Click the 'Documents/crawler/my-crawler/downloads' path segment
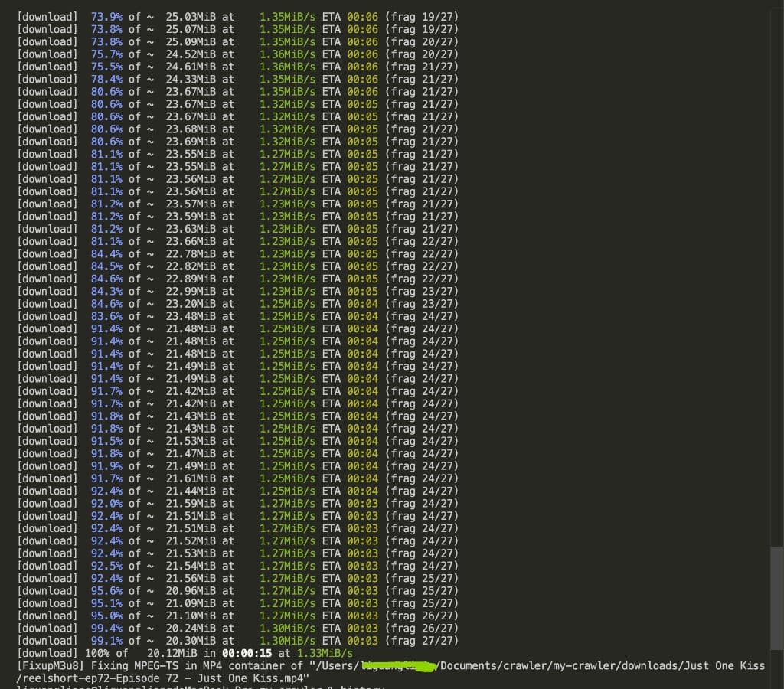784x689 pixels. pyautogui.click(x=558, y=666)
